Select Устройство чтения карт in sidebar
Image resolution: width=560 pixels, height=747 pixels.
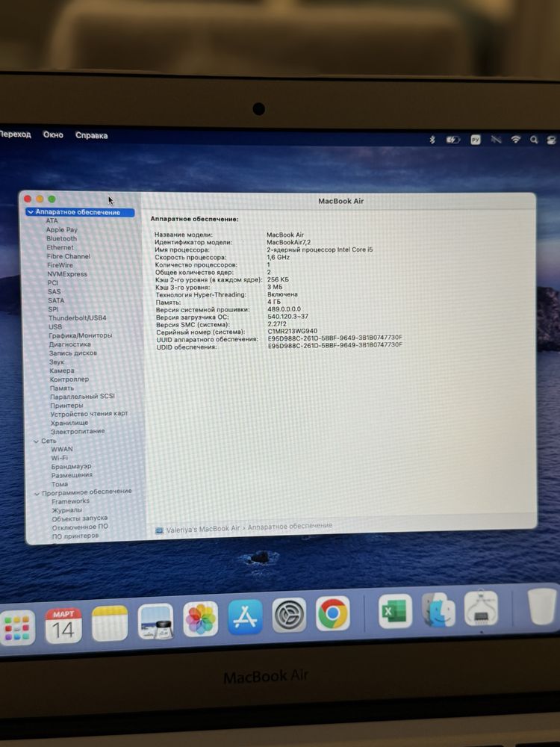tap(90, 414)
